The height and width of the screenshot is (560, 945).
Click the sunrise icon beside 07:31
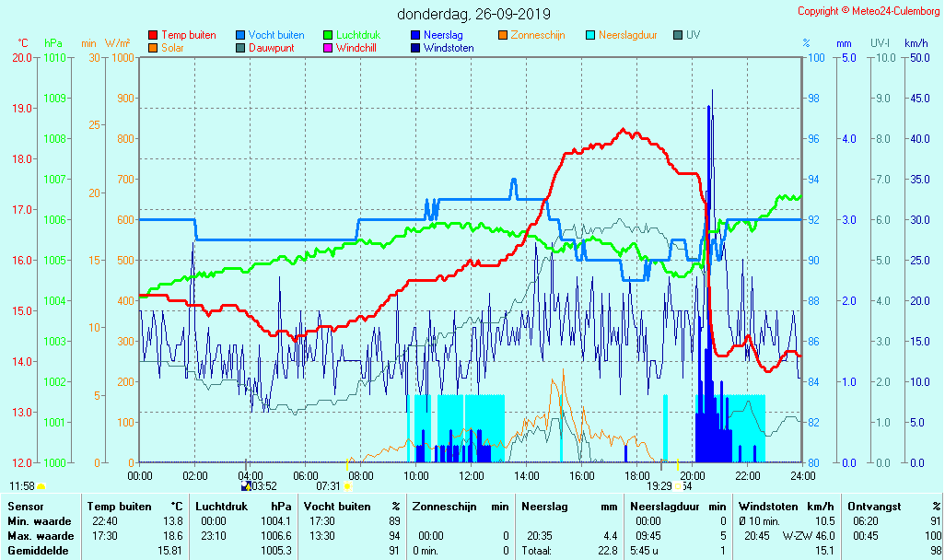click(x=347, y=485)
